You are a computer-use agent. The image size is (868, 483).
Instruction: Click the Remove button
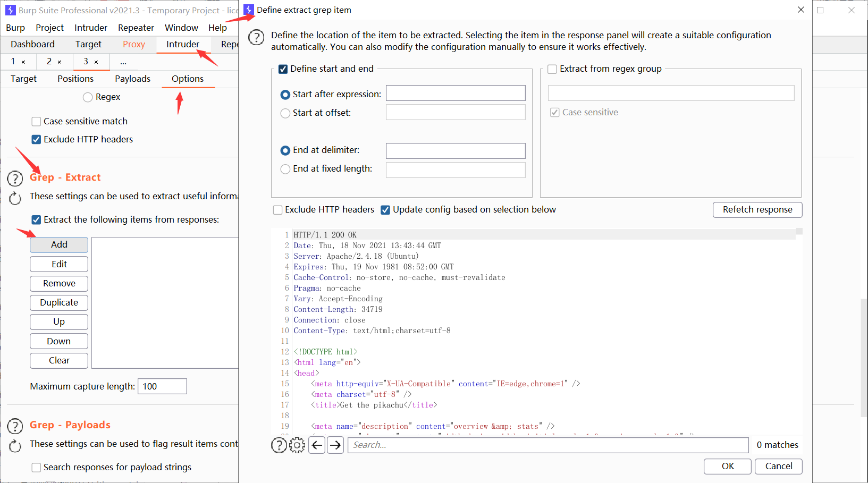pos(59,283)
